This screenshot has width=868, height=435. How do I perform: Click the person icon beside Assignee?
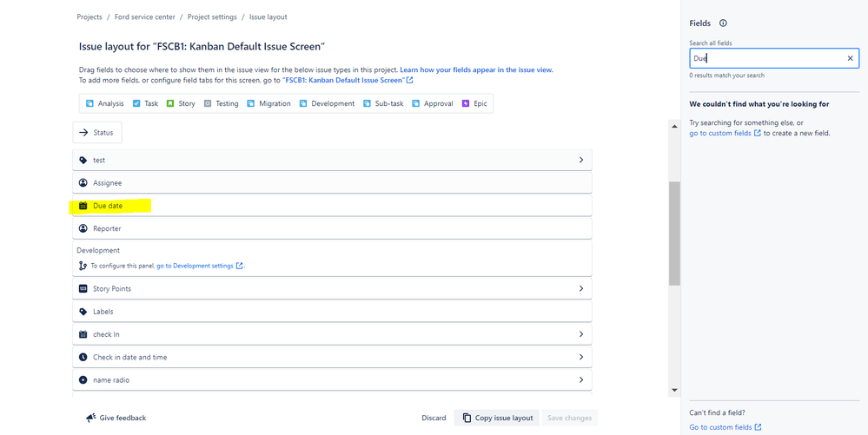pyautogui.click(x=83, y=183)
